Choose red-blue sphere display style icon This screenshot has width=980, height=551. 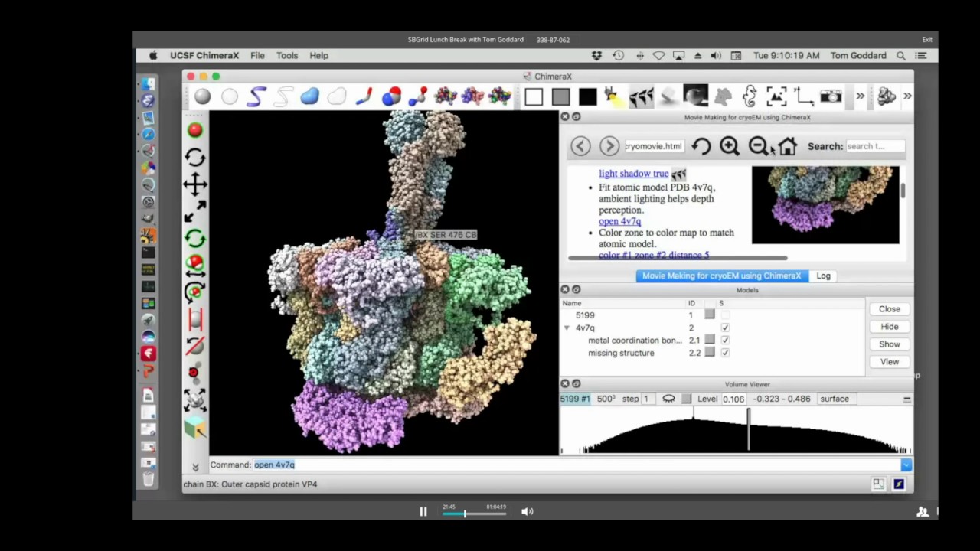[391, 96]
